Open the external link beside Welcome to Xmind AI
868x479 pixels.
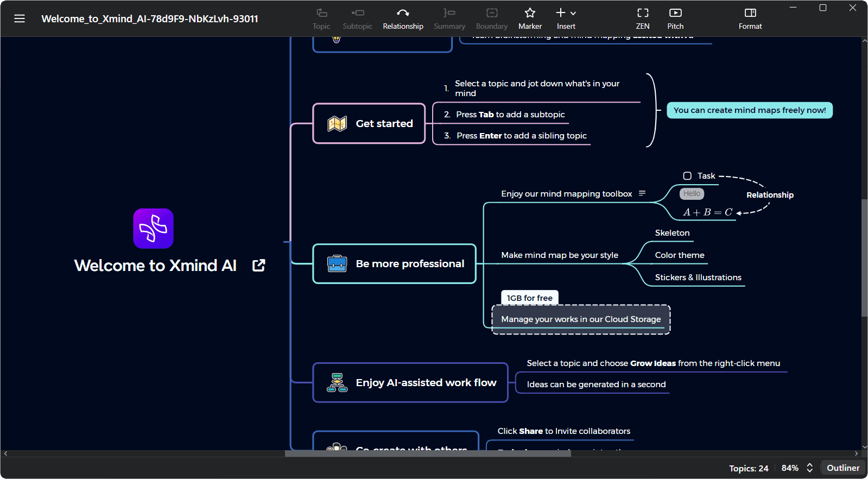click(x=259, y=266)
